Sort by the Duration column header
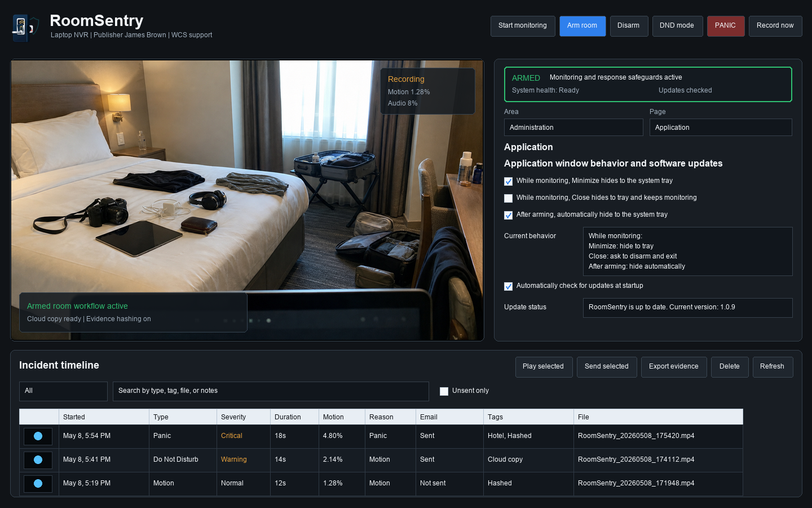The image size is (812, 508). [294, 417]
